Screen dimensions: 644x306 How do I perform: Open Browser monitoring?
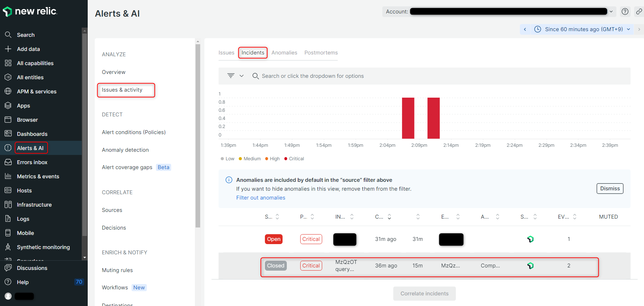(27, 120)
